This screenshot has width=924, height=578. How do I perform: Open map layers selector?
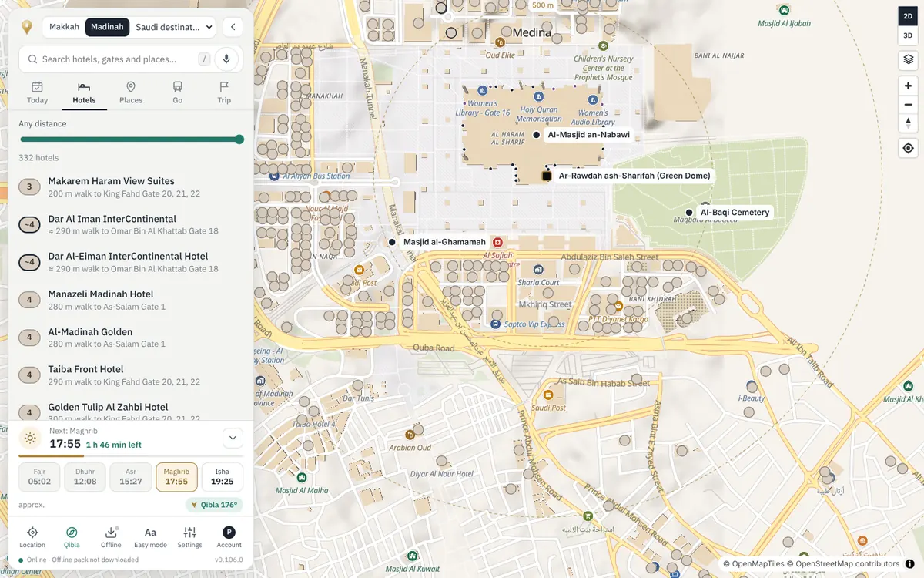pos(908,59)
